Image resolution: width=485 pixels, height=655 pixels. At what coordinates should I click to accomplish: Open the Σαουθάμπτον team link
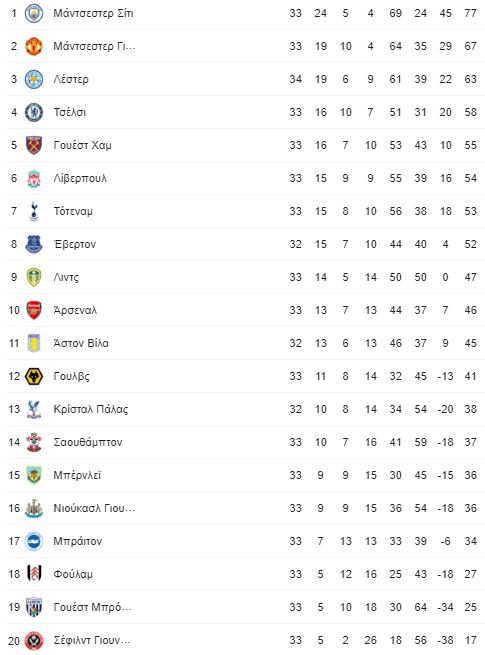(x=88, y=442)
